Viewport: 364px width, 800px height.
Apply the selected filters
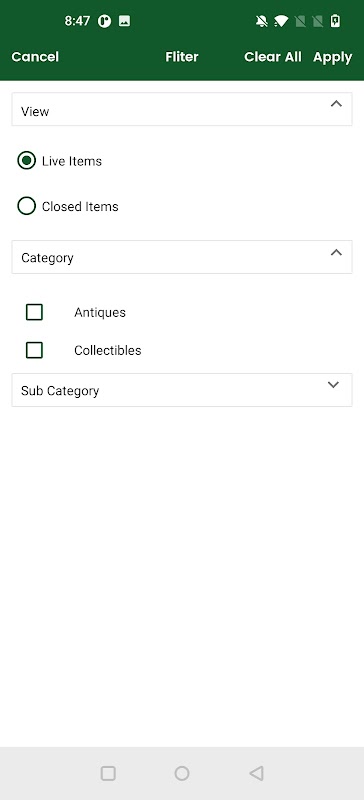tap(333, 57)
